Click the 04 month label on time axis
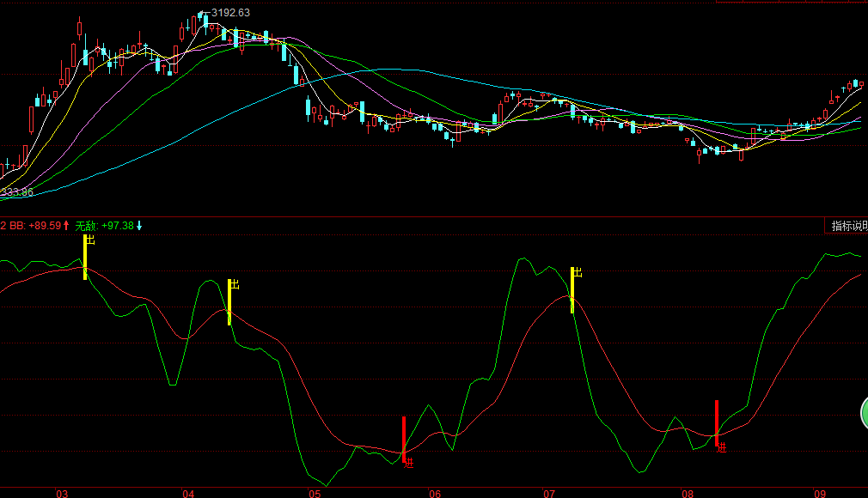Image resolution: width=868 pixels, height=498 pixels. (188, 493)
